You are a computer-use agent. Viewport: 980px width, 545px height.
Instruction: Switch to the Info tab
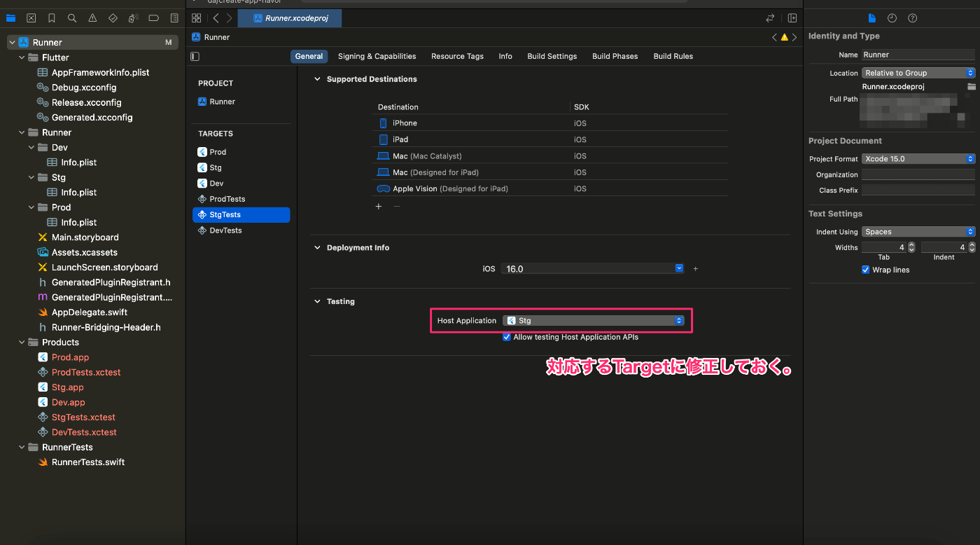[505, 56]
